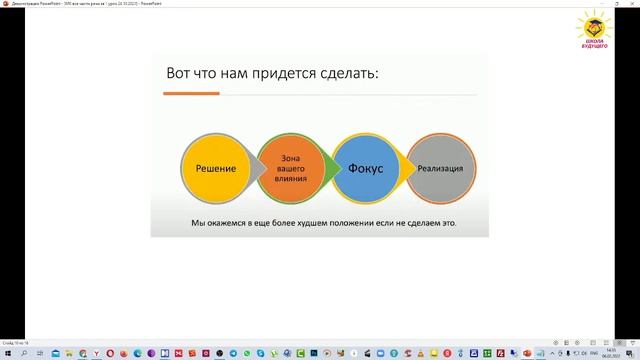Switch to PowerPoint taskbar icon

(x=527, y=353)
